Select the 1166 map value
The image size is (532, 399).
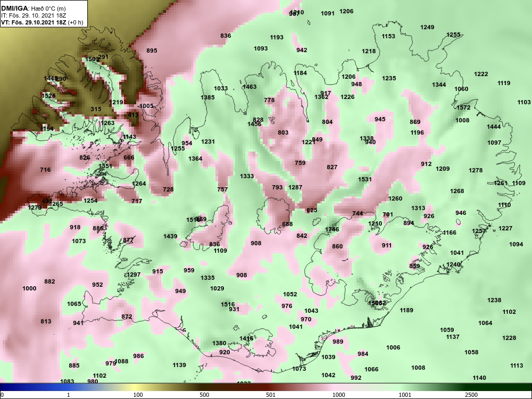tap(450, 233)
